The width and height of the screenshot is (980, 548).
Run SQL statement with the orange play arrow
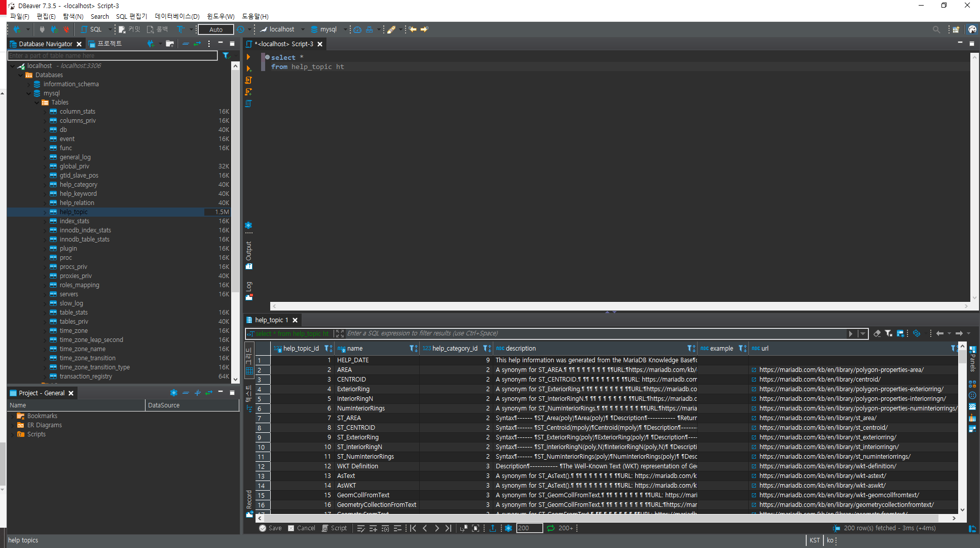[248, 57]
